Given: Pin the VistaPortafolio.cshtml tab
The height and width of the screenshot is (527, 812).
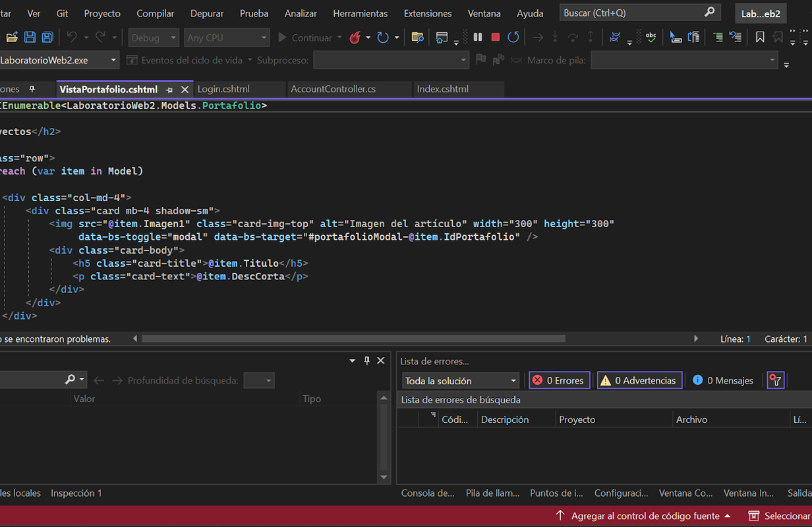Looking at the screenshot, I should pyautogui.click(x=169, y=89).
